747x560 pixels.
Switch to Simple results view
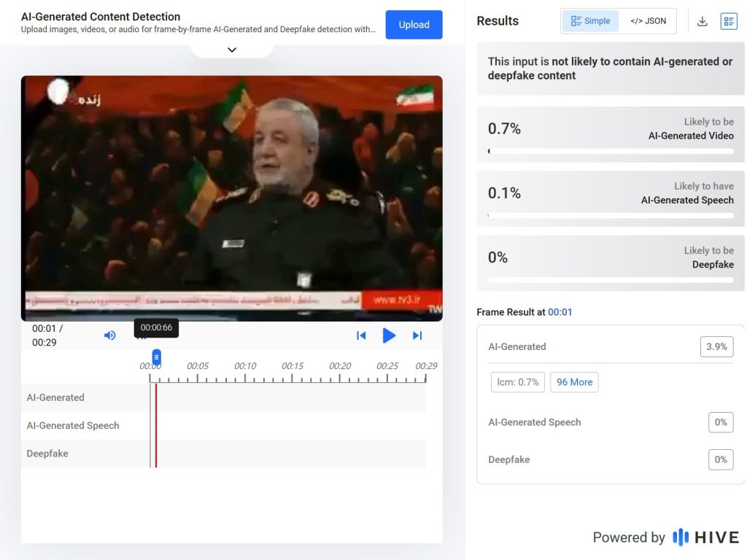(590, 21)
